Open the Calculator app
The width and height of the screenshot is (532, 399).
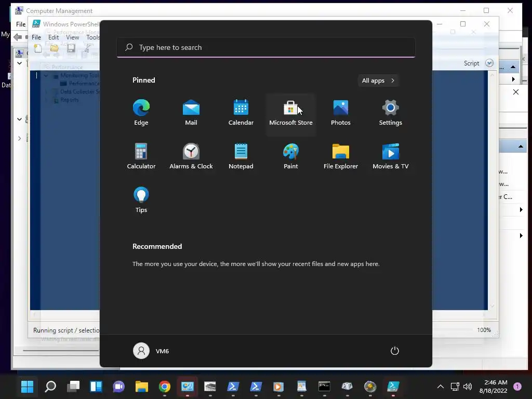pyautogui.click(x=141, y=156)
